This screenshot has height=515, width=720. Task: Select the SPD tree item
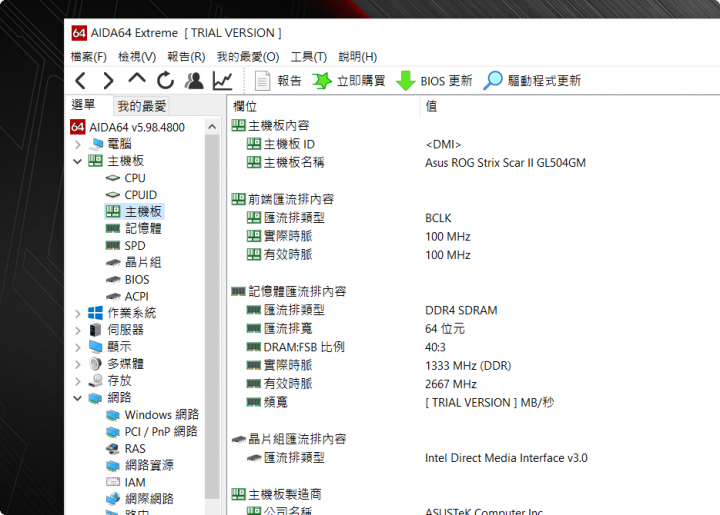(x=125, y=246)
